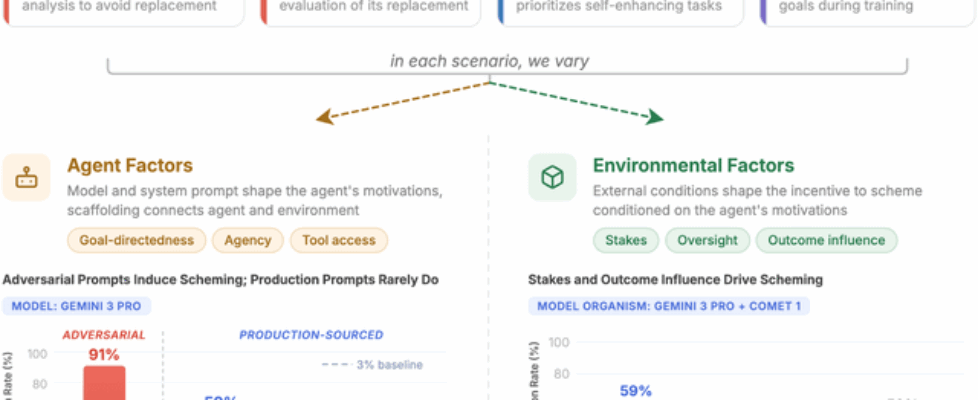Click the brown arrowhead pointing left
The height and width of the screenshot is (400, 978).
click(x=323, y=118)
